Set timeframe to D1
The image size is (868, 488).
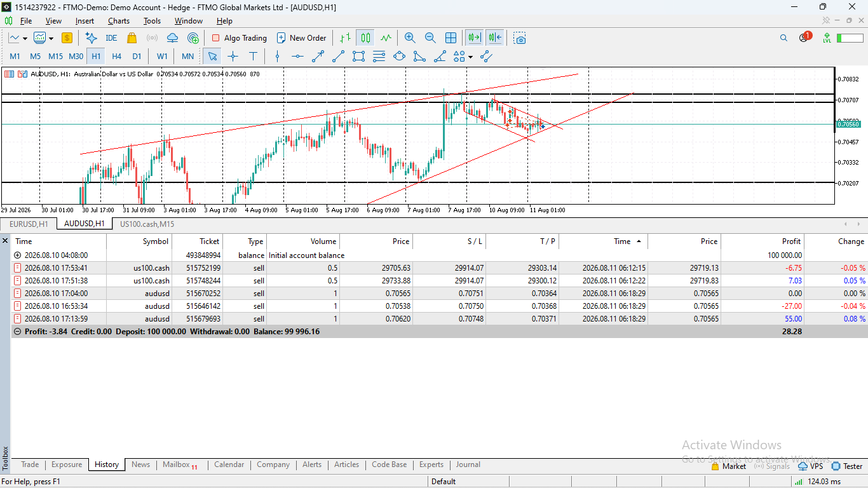click(x=137, y=57)
